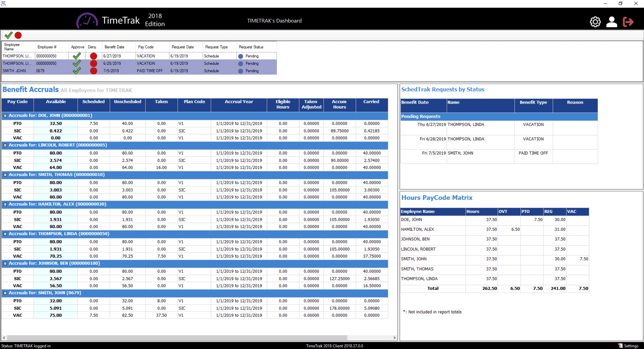Click the Hours header in PayCode Matrix

pos(481,212)
